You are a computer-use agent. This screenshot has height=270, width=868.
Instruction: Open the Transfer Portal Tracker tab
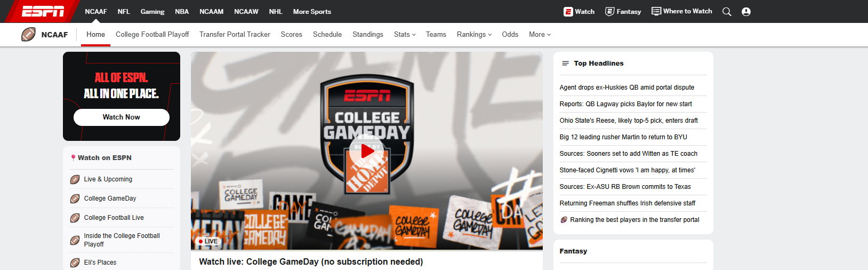pyautogui.click(x=235, y=35)
